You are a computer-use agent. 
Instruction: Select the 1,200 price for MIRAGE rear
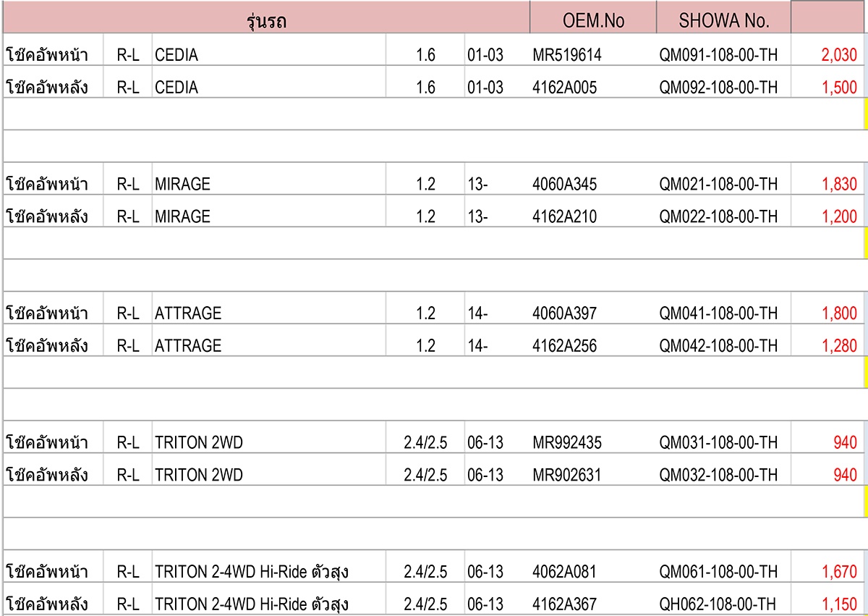point(828,216)
